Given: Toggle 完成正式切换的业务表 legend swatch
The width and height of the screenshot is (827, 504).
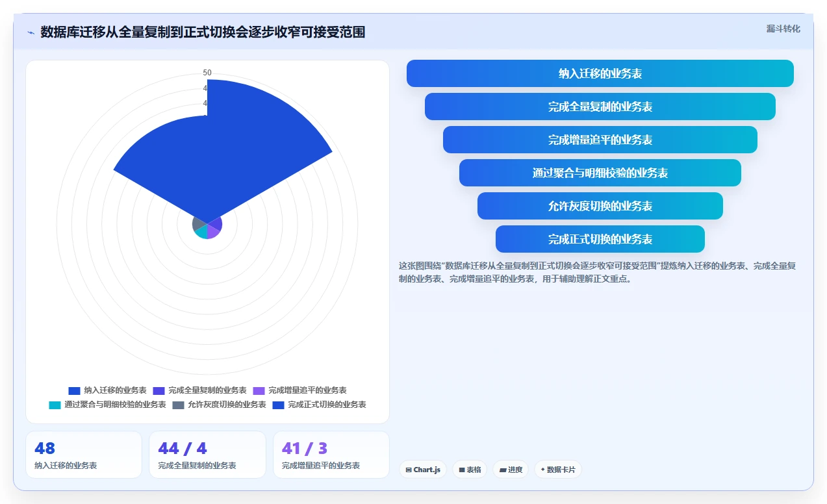Looking at the screenshot, I should click(x=278, y=405).
